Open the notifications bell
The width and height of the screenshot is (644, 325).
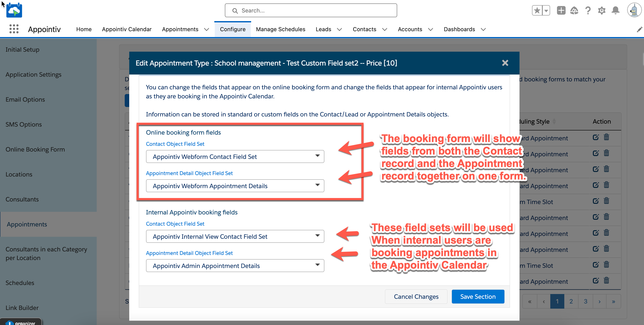point(616,11)
